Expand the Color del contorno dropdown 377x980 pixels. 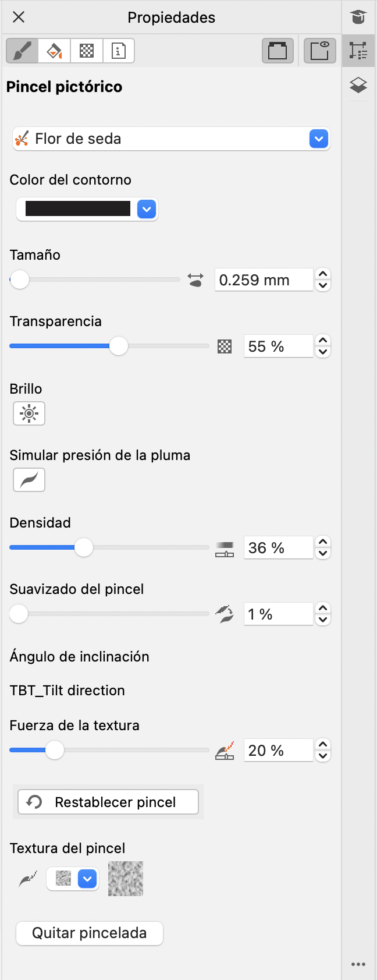147,209
